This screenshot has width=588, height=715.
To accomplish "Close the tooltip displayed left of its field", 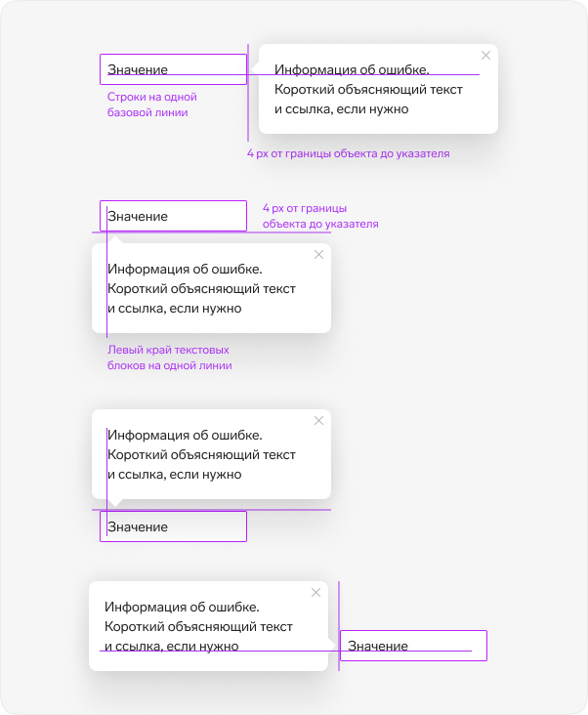I will pos(315,592).
